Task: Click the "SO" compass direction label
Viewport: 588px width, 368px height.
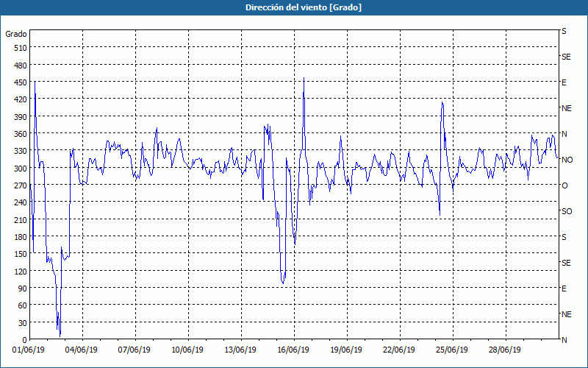Action: pyautogui.click(x=567, y=211)
